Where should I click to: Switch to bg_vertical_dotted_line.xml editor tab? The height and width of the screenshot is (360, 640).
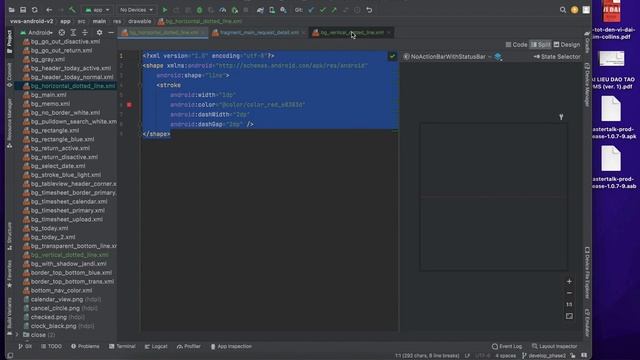click(352, 32)
